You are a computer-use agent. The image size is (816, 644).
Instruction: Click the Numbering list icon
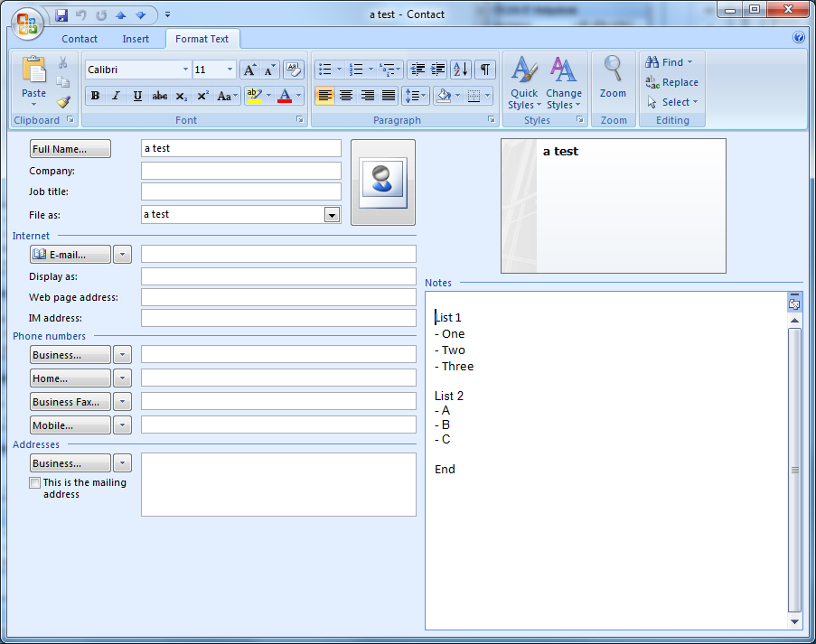click(x=356, y=70)
